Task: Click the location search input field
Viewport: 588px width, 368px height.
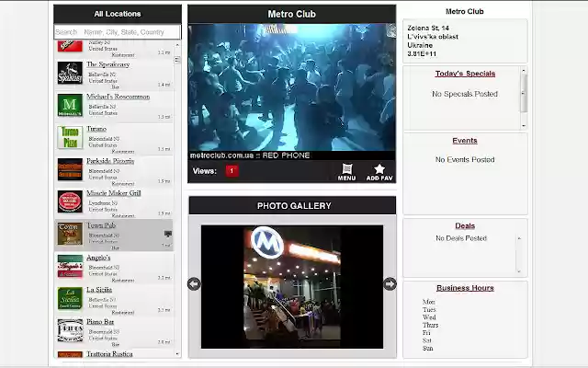Action: 112,31
